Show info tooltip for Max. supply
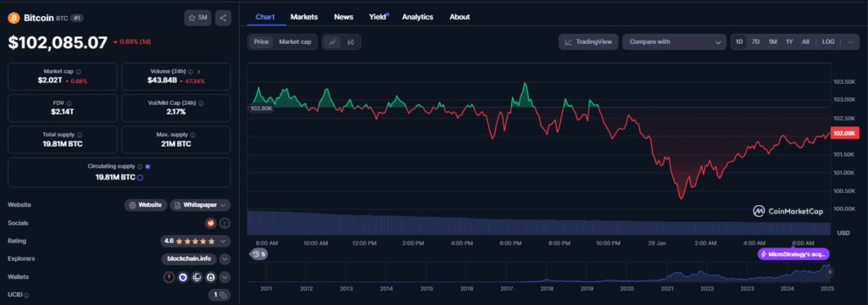This screenshot has height=305, width=868. coord(192,135)
